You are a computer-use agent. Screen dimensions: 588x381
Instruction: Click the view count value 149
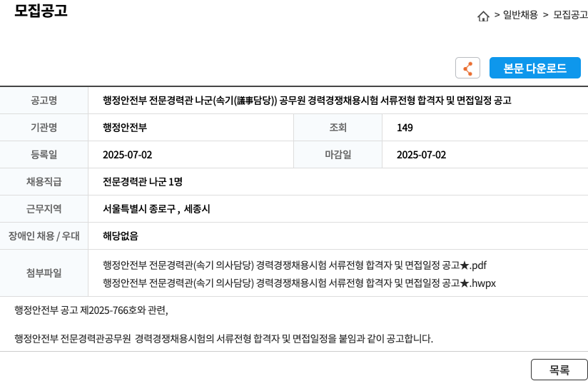[405, 128]
